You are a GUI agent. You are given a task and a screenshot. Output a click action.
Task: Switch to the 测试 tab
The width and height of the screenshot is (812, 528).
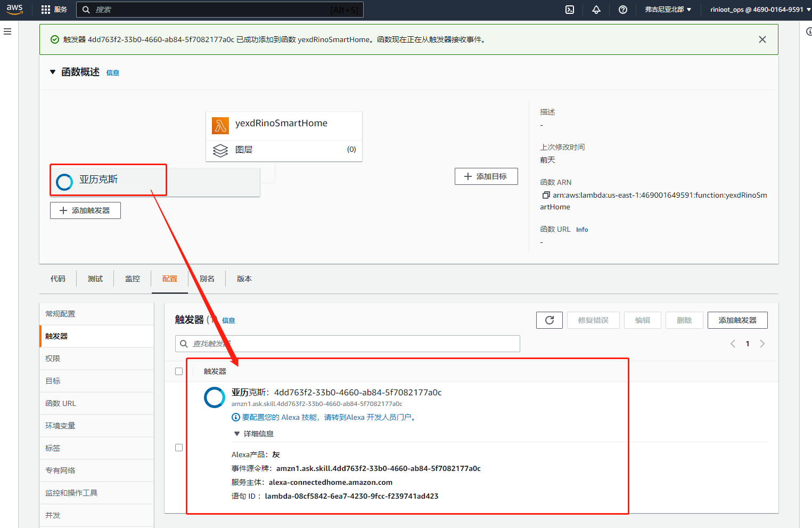click(95, 279)
